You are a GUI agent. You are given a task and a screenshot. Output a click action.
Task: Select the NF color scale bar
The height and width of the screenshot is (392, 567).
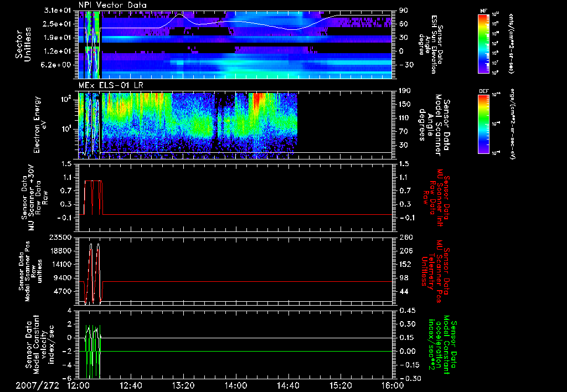point(484,44)
